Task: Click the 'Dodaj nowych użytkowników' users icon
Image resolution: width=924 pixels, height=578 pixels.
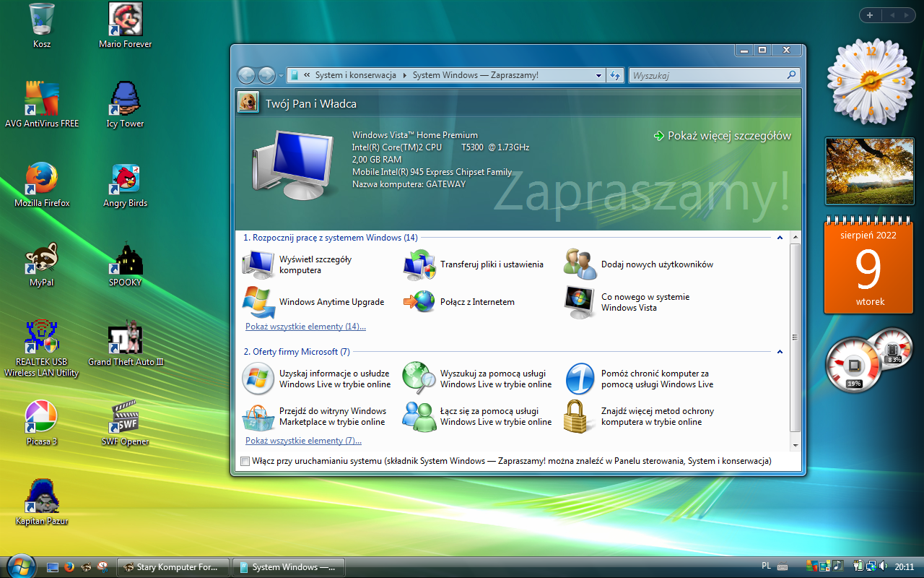Action: [x=580, y=264]
